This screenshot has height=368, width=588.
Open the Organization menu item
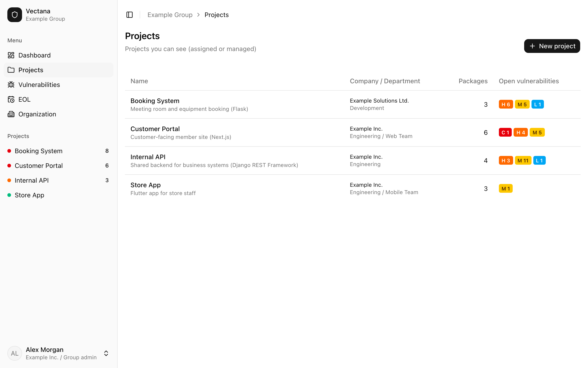59,114
